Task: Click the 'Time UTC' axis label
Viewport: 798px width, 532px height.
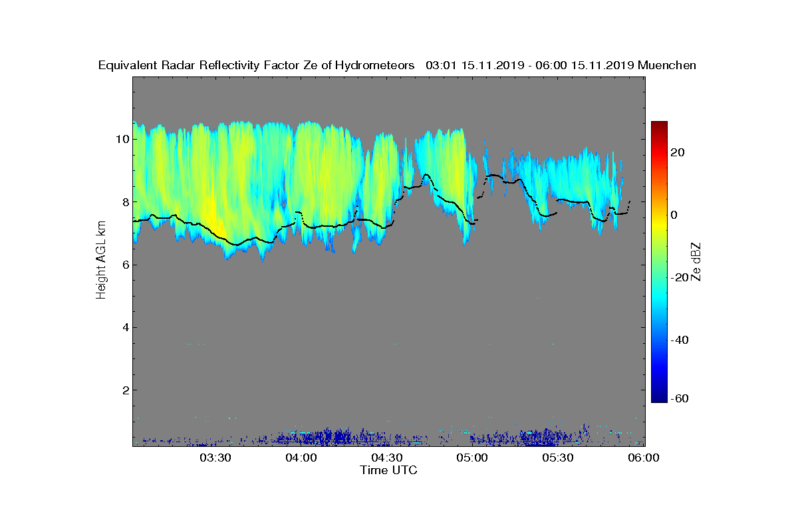Action: click(x=389, y=470)
